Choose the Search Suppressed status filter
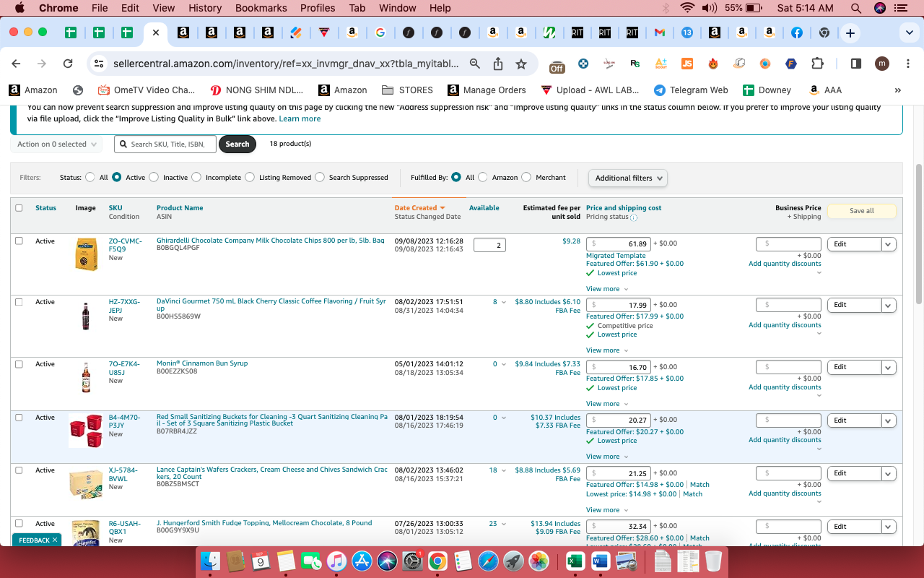 pos(320,177)
